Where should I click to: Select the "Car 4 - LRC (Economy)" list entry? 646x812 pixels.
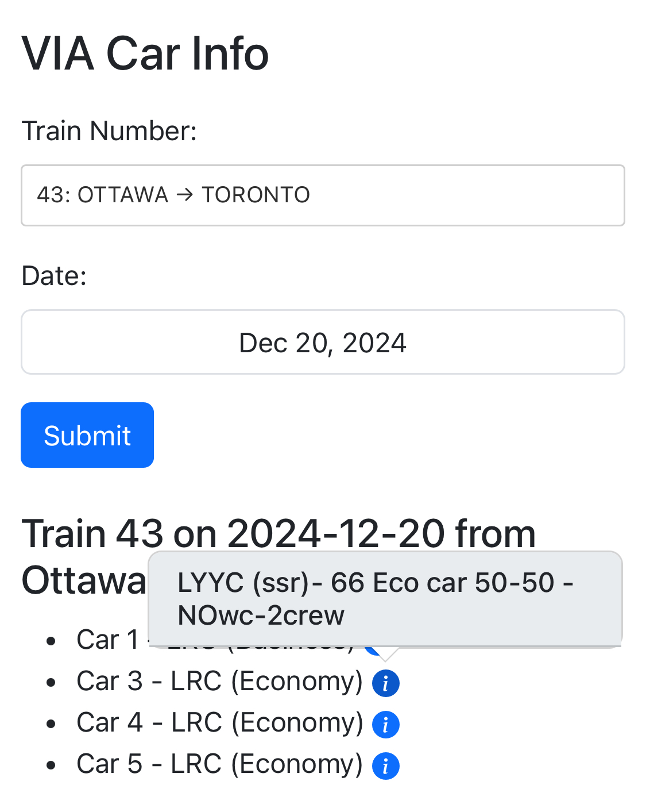[x=219, y=723]
